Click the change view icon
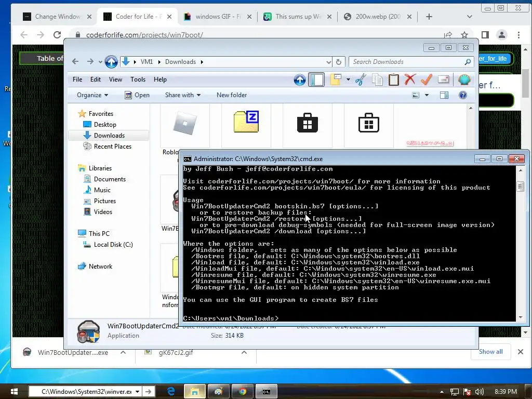 (x=416, y=95)
